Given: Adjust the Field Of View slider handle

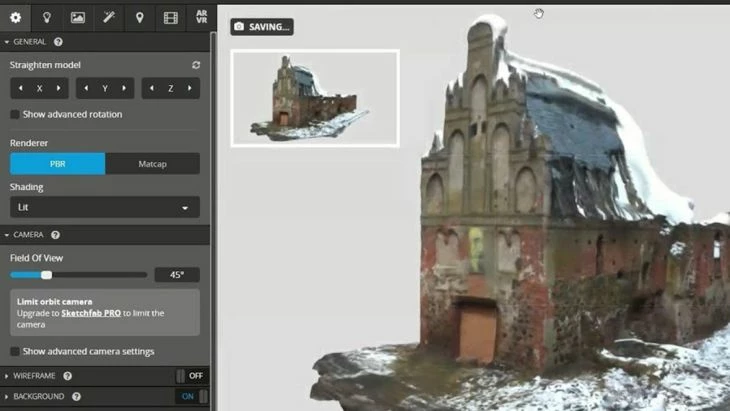Looking at the screenshot, I should pyautogui.click(x=47, y=275).
